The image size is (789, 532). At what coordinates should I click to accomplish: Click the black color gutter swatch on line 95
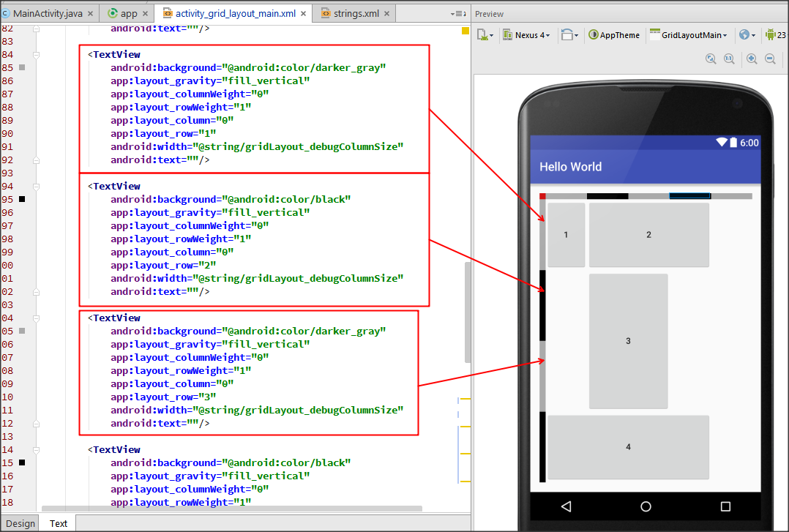pyautogui.click(x=22, y=199)
